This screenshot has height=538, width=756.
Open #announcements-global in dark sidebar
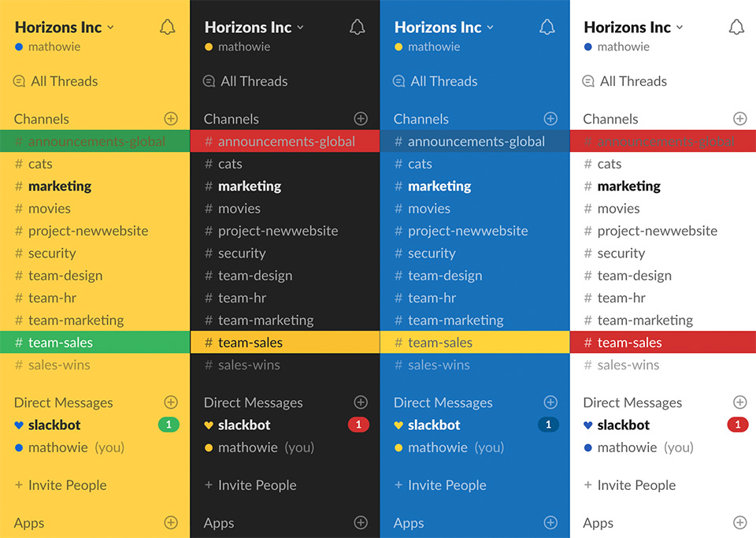click(x=285, y=141)
